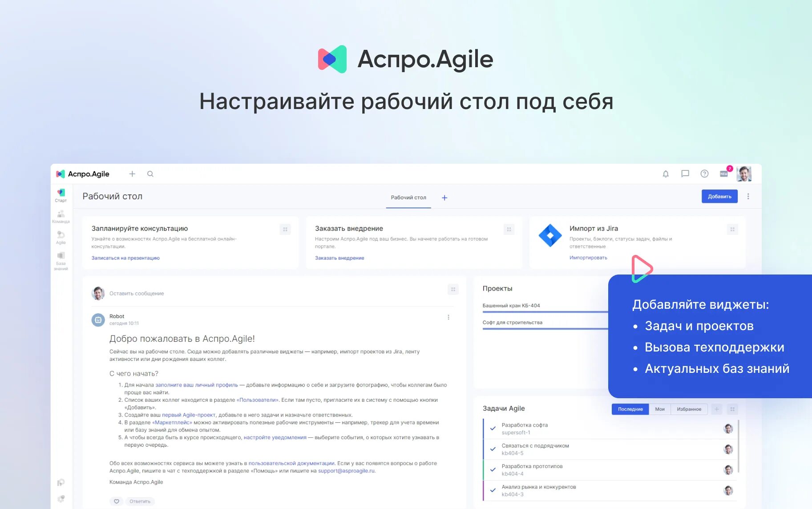
Task: Follow the Записаться на презентацию link
Action: 125,258
